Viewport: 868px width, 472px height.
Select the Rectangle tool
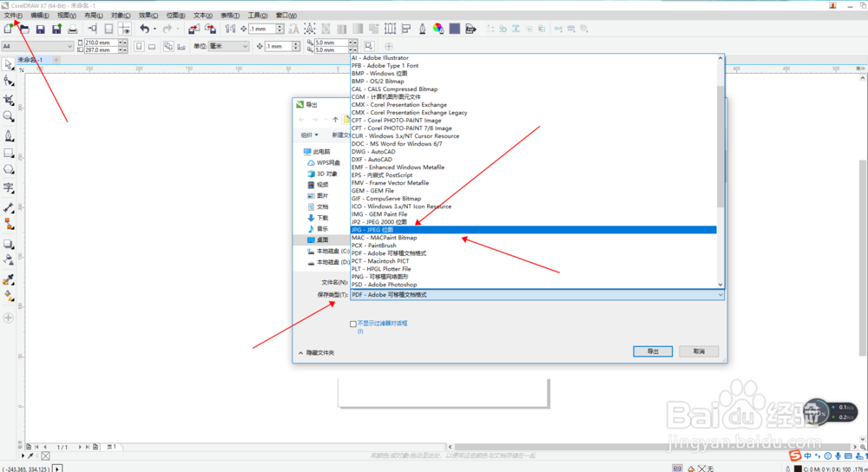[x=9, y=154]
